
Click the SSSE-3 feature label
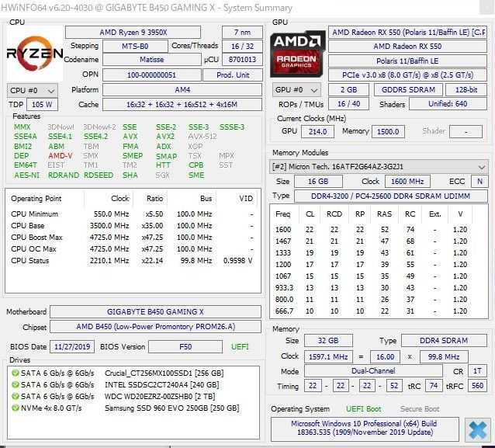pyautogui.click(x=232, y=127)
